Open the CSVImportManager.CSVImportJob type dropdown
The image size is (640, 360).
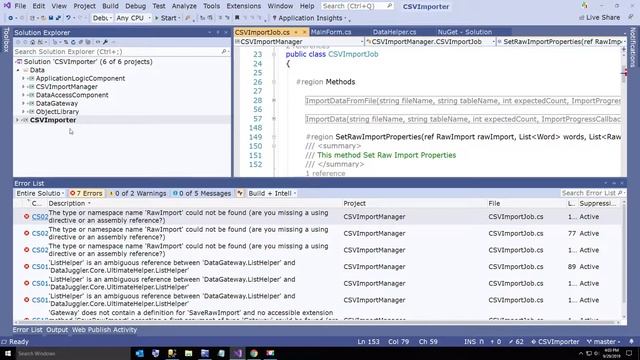[430, 42]
